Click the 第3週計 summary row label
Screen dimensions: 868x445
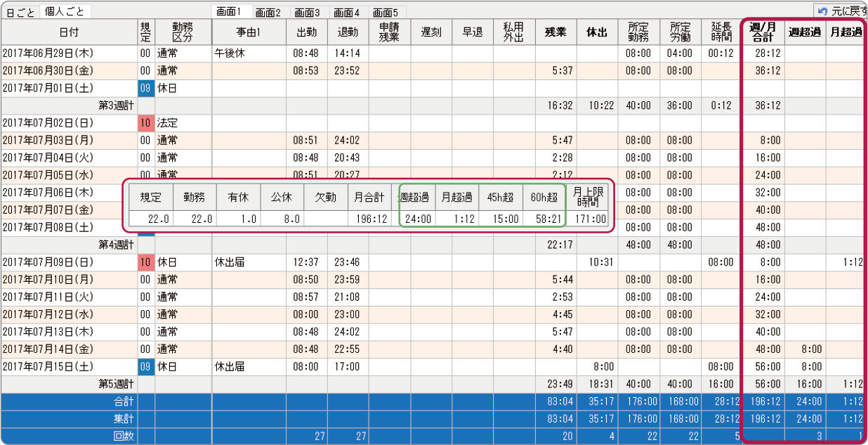117,105
